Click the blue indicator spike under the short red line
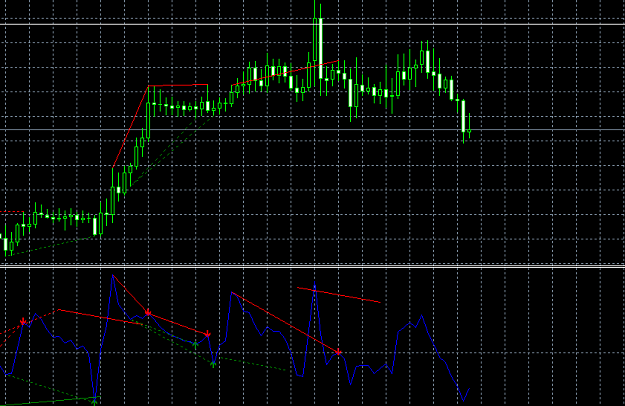The image size is (625, 406). click(314, 284)
